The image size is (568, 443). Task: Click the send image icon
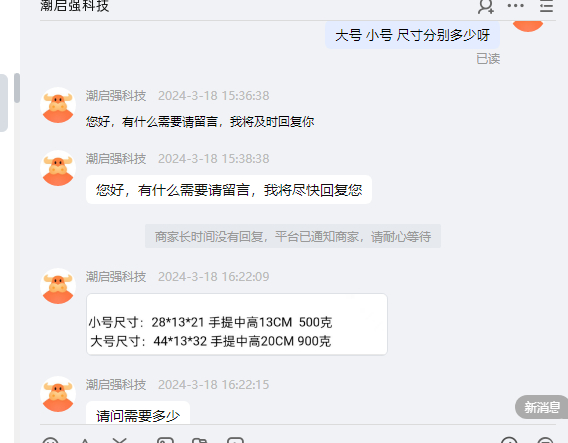(x=165, y=440)
